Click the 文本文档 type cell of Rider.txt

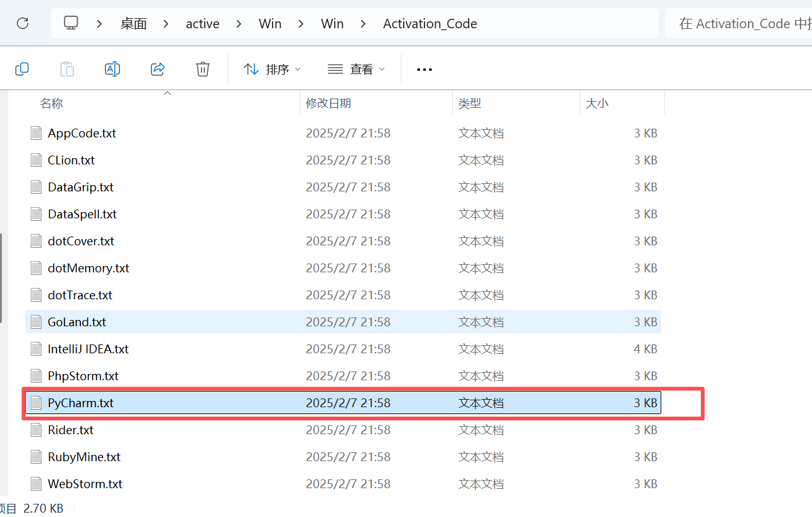point(481,430)
